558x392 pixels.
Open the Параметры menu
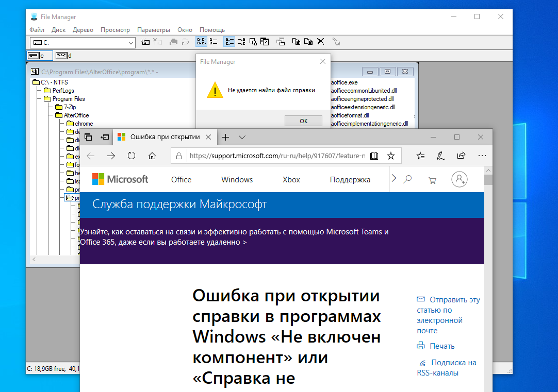pos(153,30)
